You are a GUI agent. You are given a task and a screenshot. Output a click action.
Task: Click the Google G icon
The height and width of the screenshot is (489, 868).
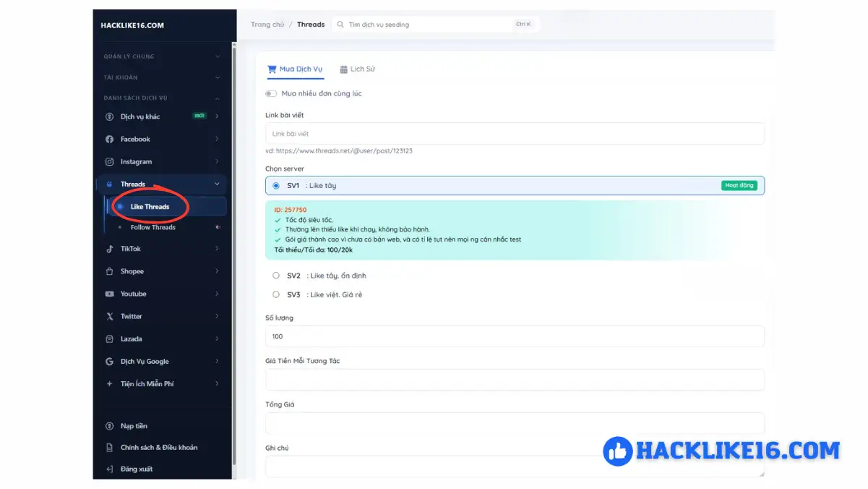click(x=110, y=361)
